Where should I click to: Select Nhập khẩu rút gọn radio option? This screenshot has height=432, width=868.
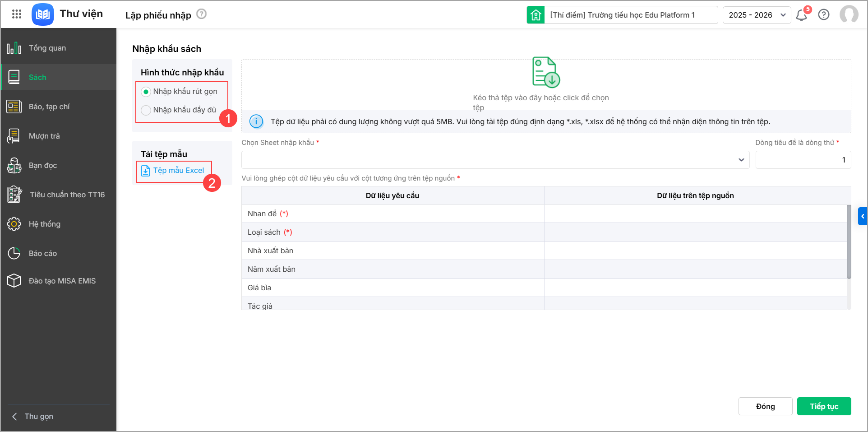click(x=146, y=92)
